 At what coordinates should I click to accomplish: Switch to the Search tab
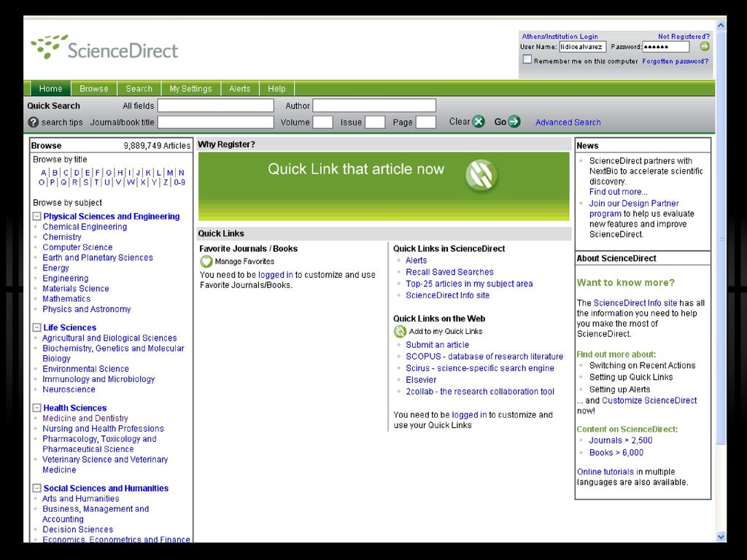point(139,88)
